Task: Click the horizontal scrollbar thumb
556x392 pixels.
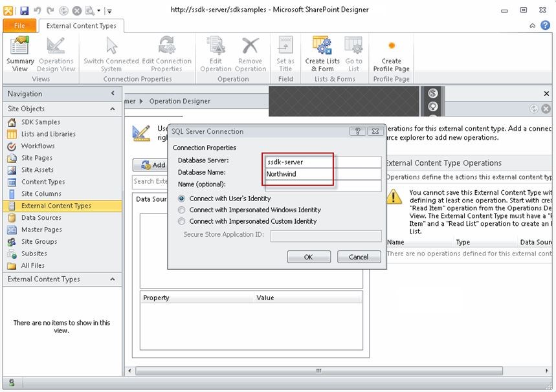Action: pyautogui.click(x=319, y=371)
